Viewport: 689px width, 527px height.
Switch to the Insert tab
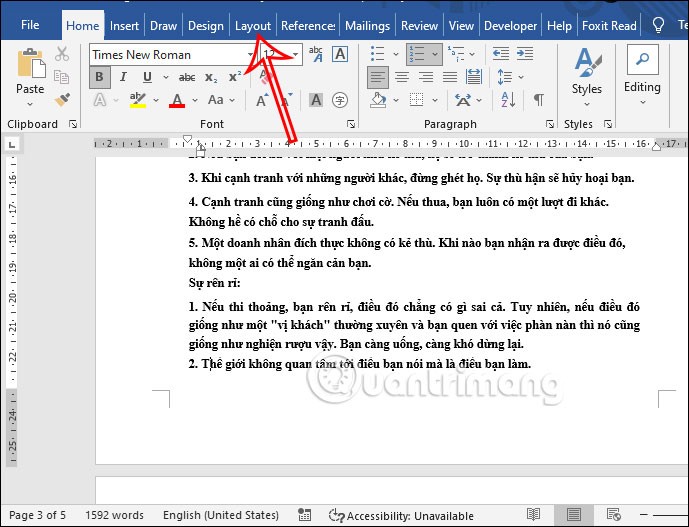click(x=124, y=26)
